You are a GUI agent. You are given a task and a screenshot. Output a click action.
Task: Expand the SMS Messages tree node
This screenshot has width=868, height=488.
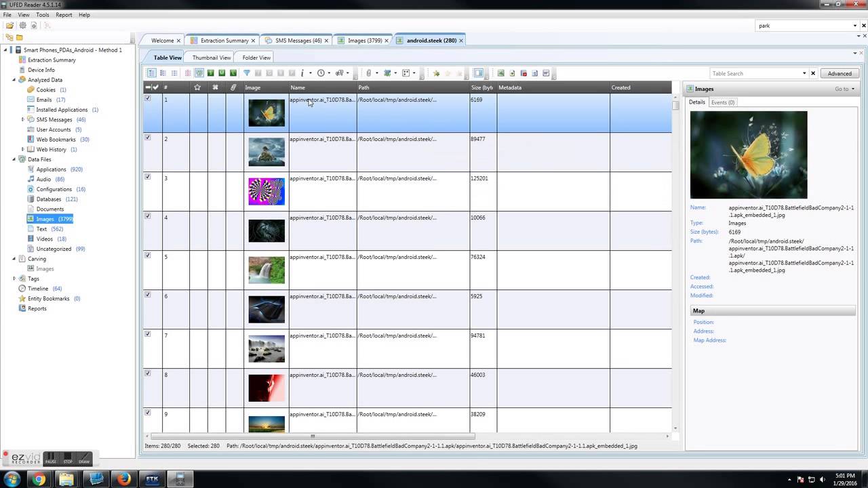pos(23,119)
